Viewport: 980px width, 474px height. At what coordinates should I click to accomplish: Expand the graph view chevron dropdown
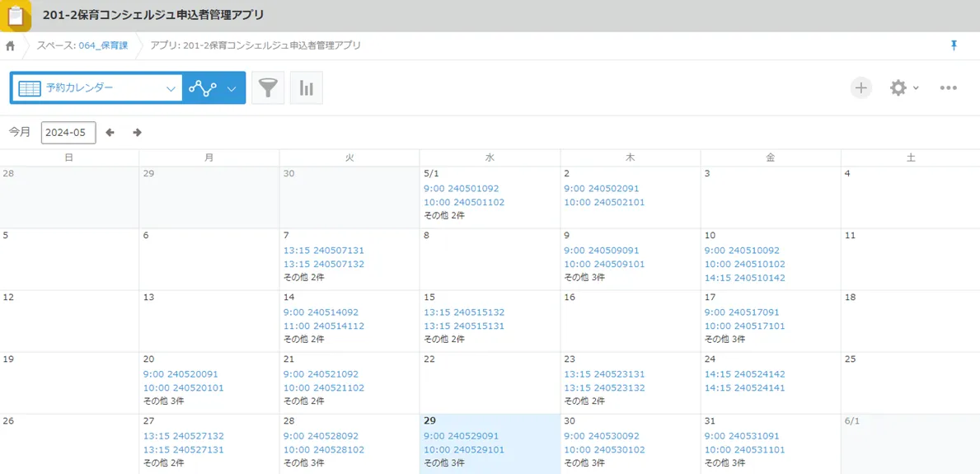[232, 89]
